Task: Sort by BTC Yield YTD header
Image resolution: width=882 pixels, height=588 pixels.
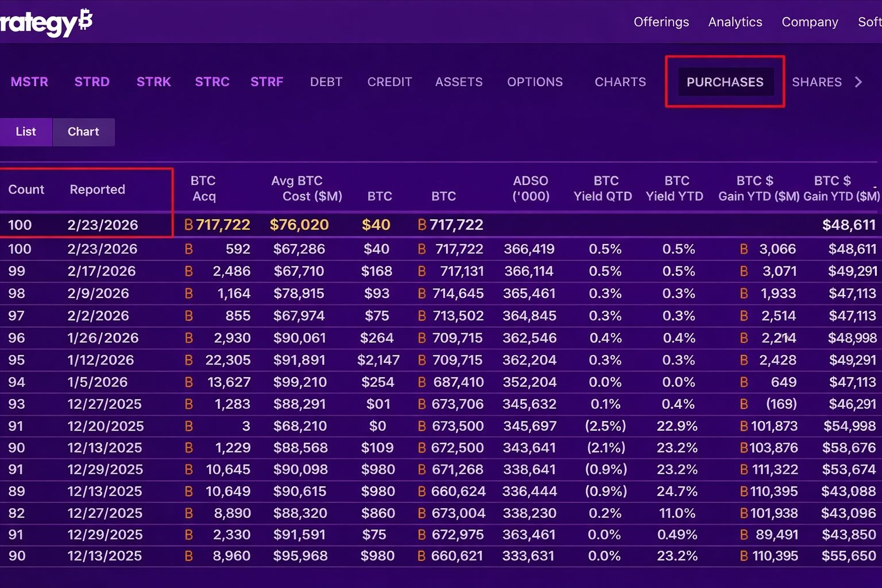Action: (x=675, y=188)
